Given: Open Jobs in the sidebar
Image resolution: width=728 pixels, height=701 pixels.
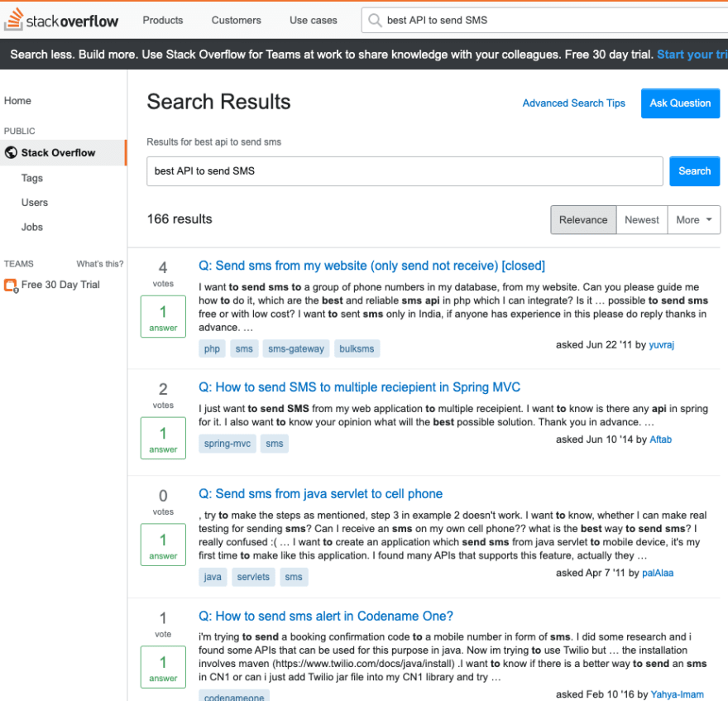Looking at the screenshot, I should pyautogui.click(x=32, y=227).
